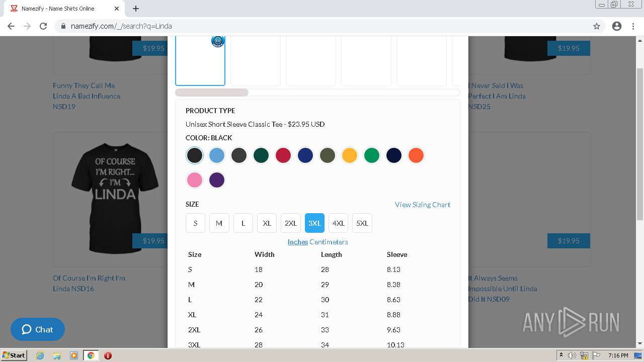Click the selected 3XL size button

pos(314,223)
